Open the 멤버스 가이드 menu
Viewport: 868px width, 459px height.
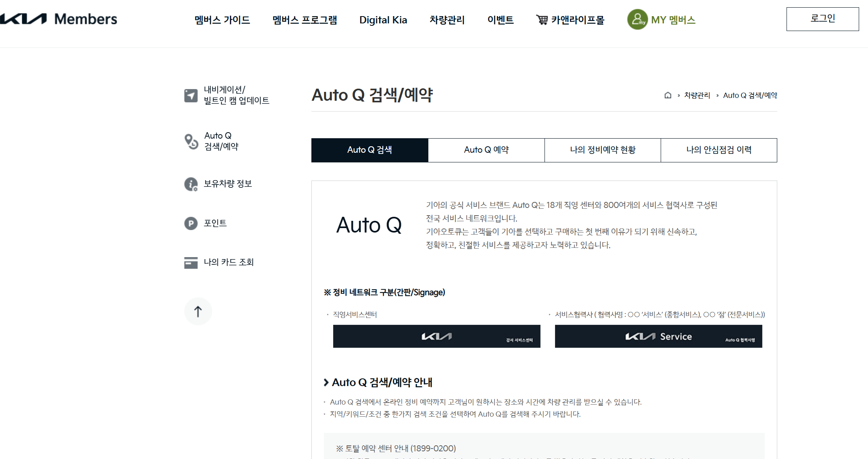tap(222, 19)
